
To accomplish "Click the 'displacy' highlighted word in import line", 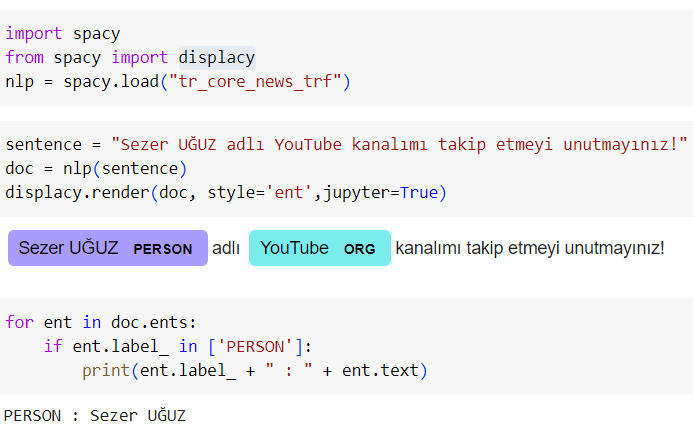I will tap(217, 58).
